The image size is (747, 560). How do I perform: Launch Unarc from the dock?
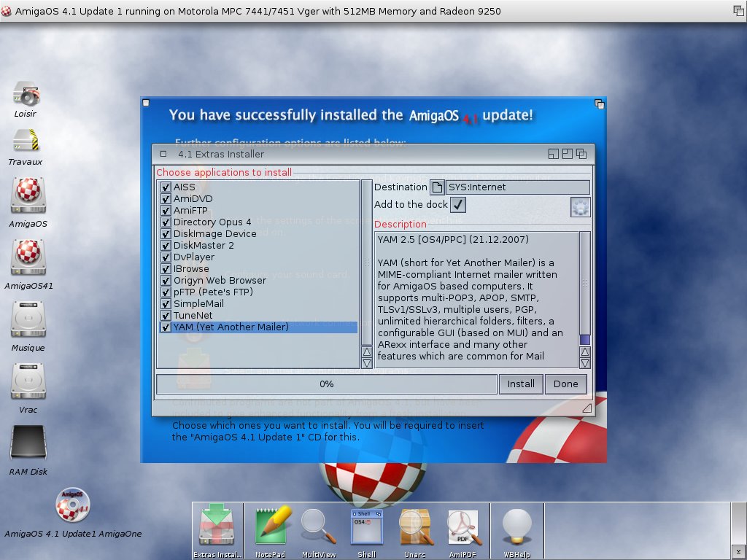tap(415, 528)
